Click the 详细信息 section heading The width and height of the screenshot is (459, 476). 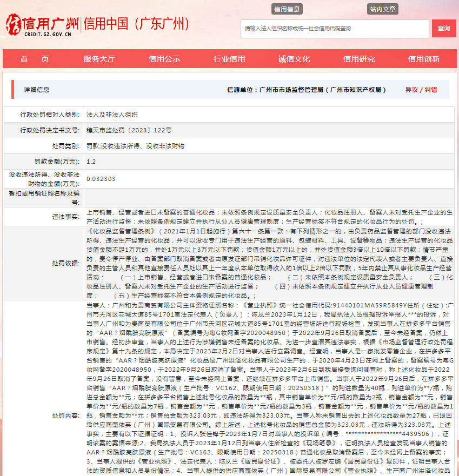coord(36,90)
